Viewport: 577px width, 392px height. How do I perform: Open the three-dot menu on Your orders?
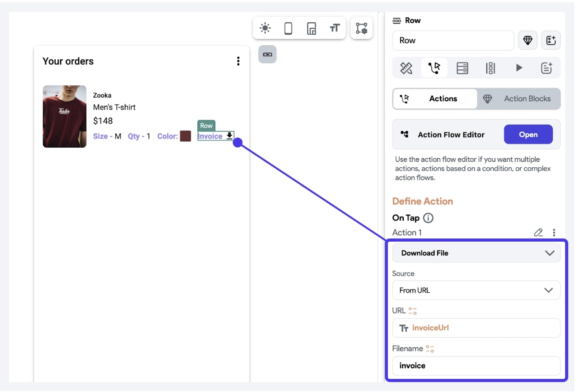tap(238, 61)
